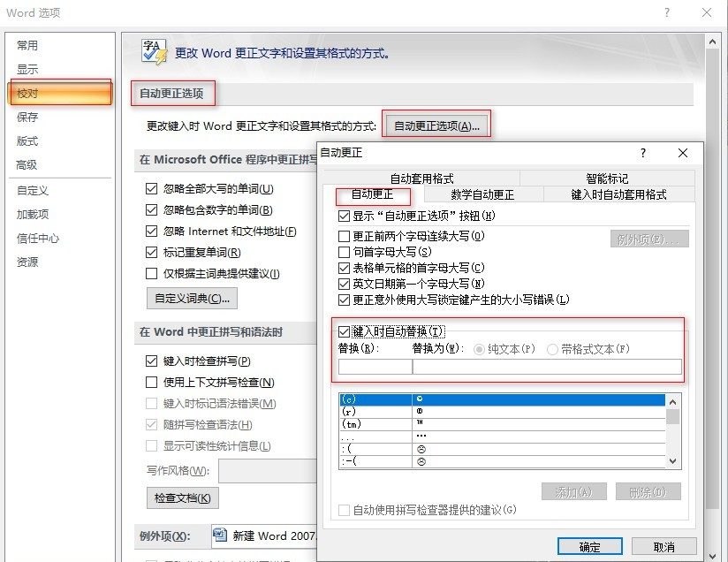The image size is (728, 562).
Task: Switch to the 智能标记 tab
Action: 606,176
